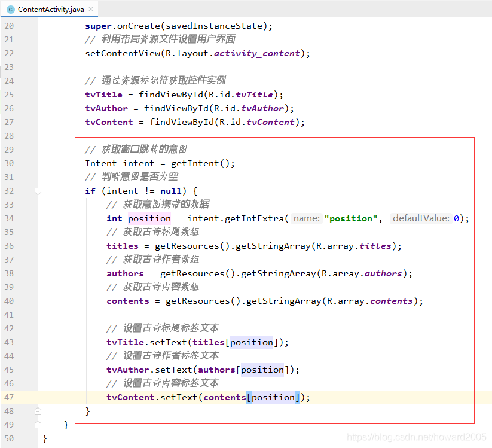Click comment '设置古诗内容标签文本' on line 46
The height and width of the screenshot is (448, 492).
point(171,383)
